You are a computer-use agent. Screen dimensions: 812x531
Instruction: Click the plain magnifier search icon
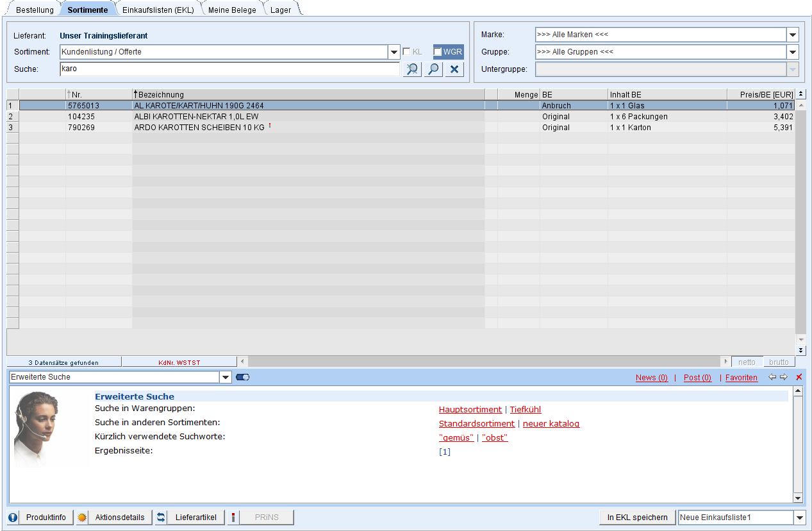point(433,69)
